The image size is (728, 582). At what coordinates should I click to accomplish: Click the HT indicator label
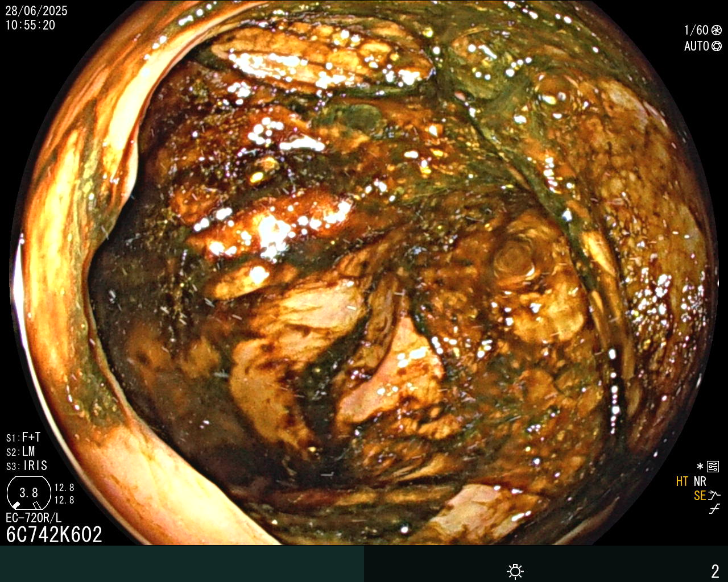pos(682,481)
